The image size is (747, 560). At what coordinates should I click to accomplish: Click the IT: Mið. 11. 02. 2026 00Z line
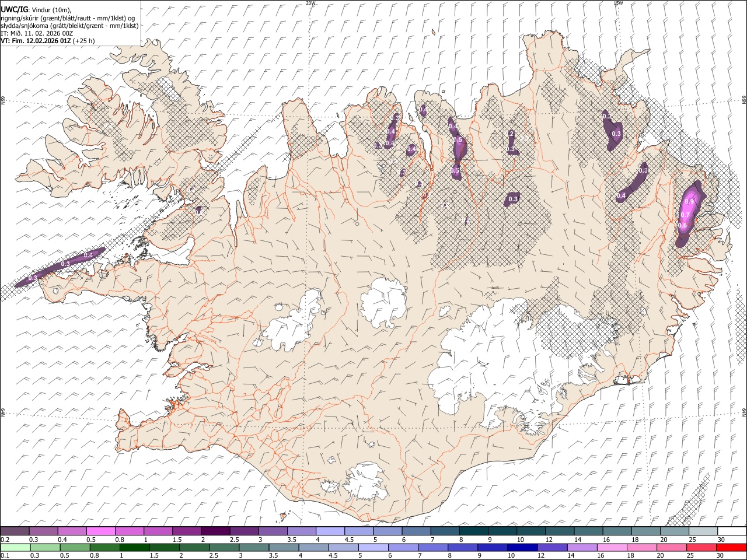click(x=37, y=33)
